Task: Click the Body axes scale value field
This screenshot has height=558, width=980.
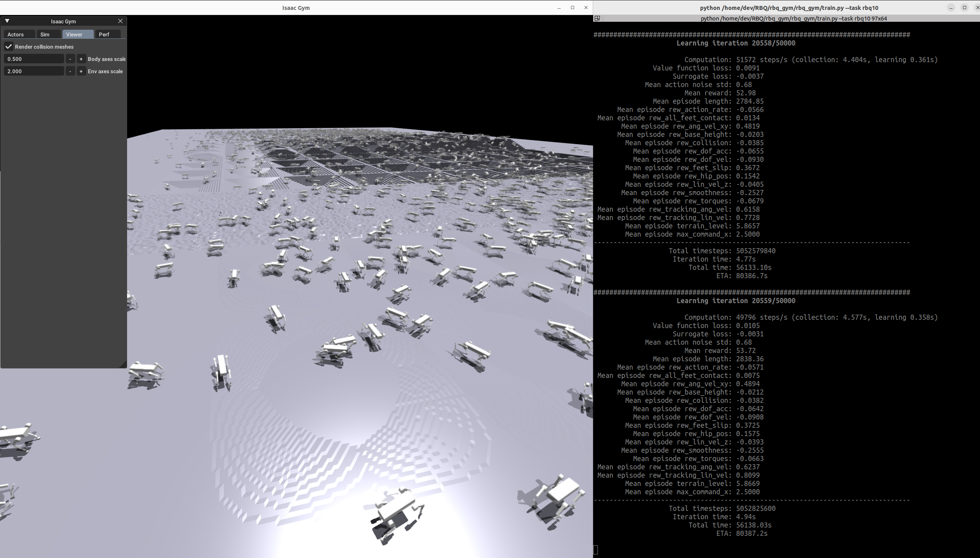Action: 34,59
